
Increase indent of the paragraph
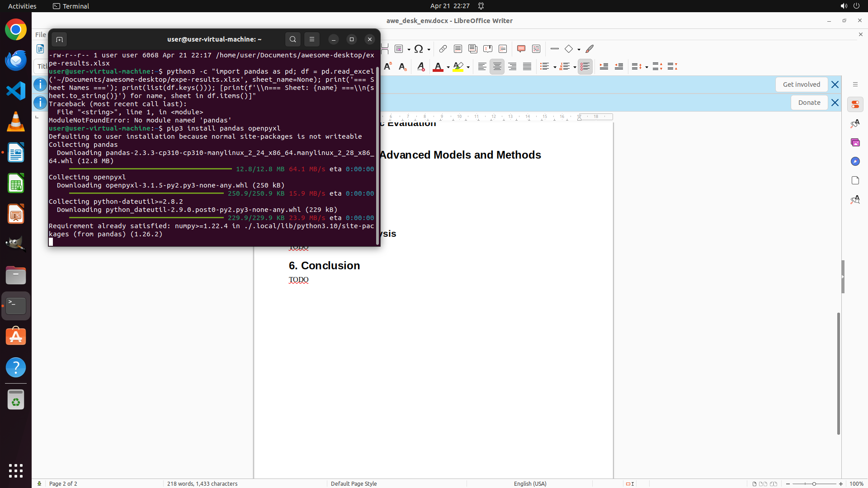click(604, 67)
